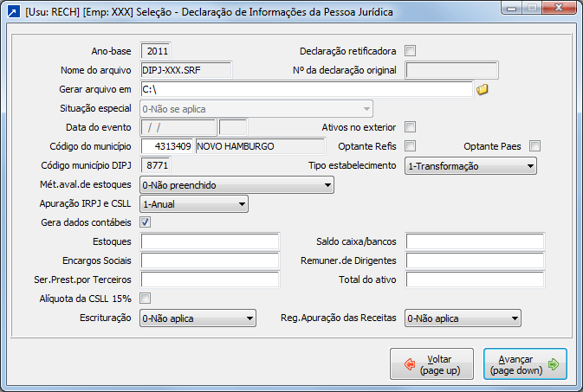583x392 pixels.
Task: Click the Gerar arquivo em path field
Action: click(x=307, y=89)
